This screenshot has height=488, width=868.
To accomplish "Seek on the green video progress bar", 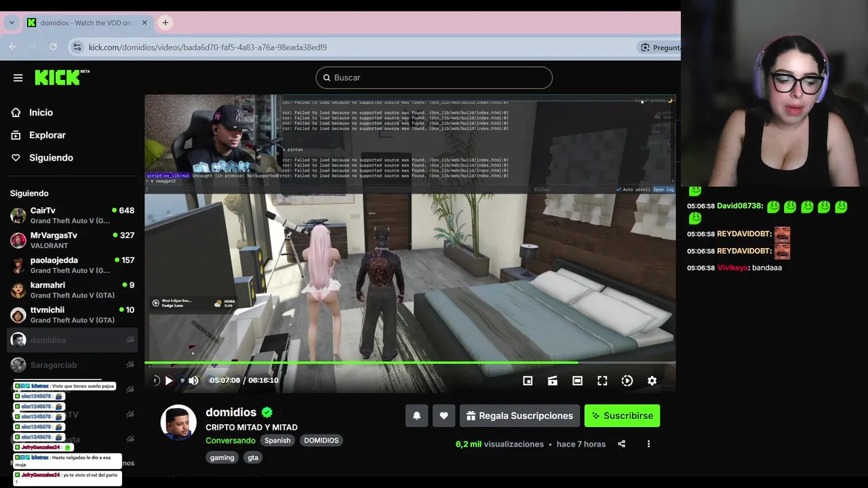I will 410,363.
